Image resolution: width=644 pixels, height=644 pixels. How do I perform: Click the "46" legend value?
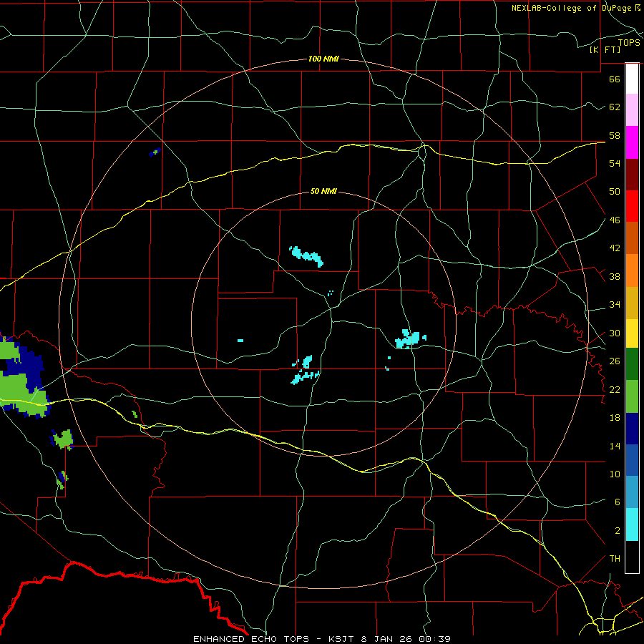pos(615,220)
